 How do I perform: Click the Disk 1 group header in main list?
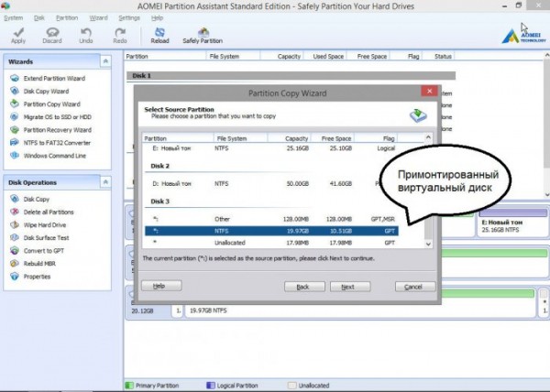(x=291, y=76)
